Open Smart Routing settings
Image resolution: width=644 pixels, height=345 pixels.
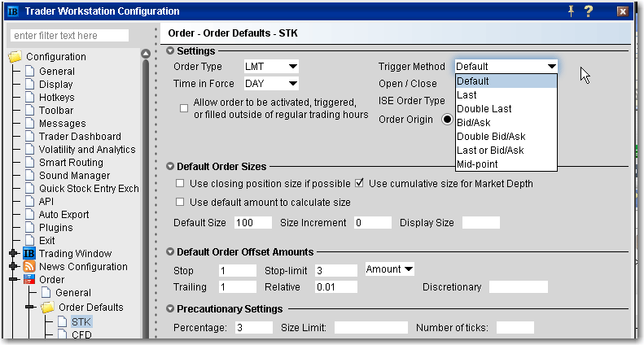(71, 163)
